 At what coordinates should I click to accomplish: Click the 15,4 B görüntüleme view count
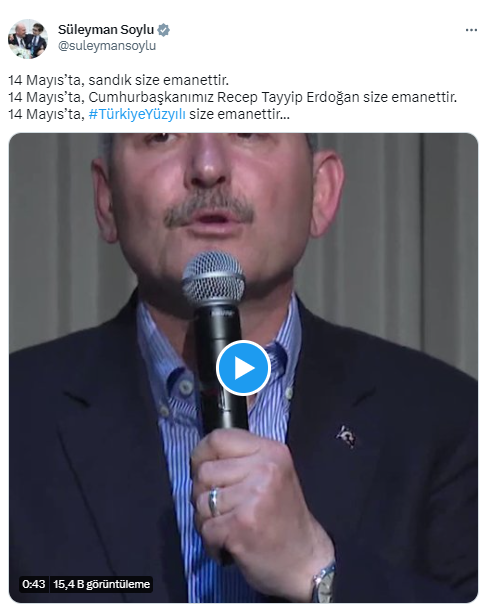coord(102,584)
